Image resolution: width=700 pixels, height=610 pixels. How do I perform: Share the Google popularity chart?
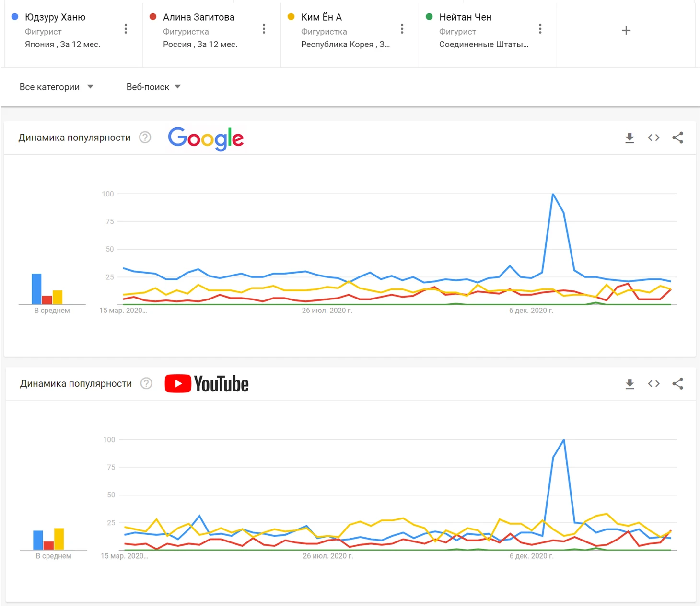pyautogui.click(x=677, y=138)
